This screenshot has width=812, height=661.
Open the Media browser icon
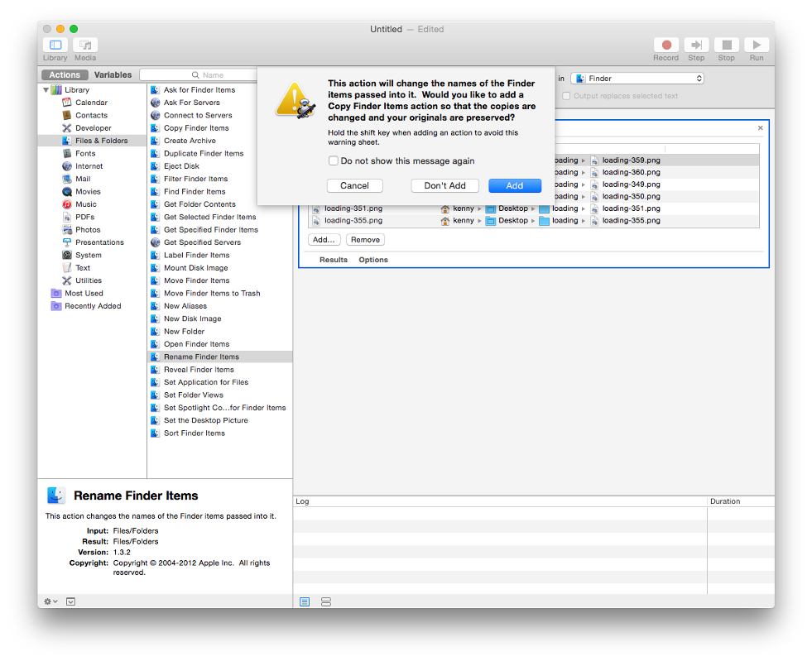pos(85,45)
